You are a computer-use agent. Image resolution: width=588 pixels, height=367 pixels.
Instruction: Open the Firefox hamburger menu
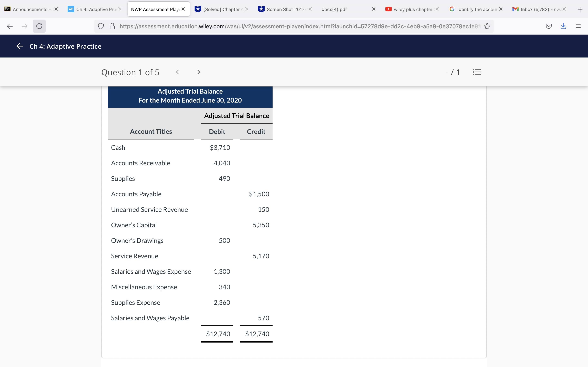pos(578,26)
